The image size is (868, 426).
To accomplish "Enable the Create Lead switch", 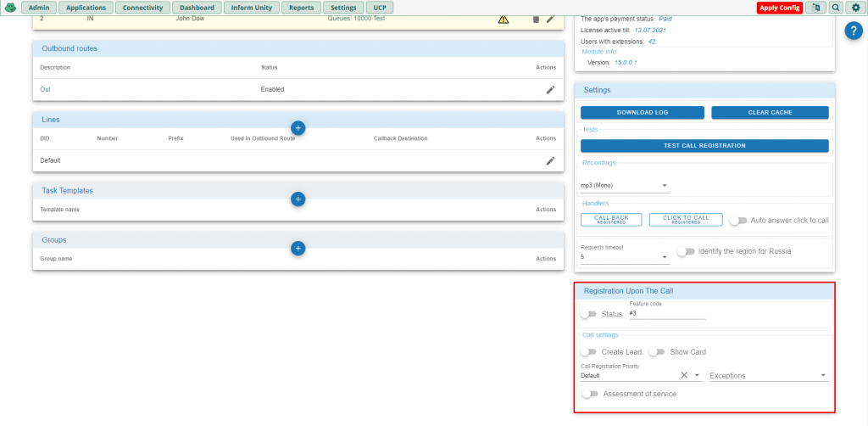I will [x=588, y=352].
